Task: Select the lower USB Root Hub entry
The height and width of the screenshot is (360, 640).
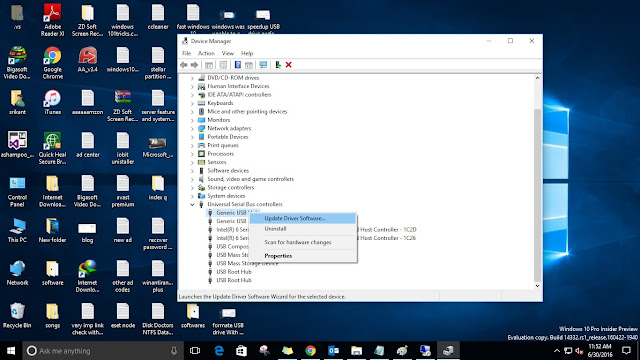Action: pyautogui.click(x=234, y=280)
